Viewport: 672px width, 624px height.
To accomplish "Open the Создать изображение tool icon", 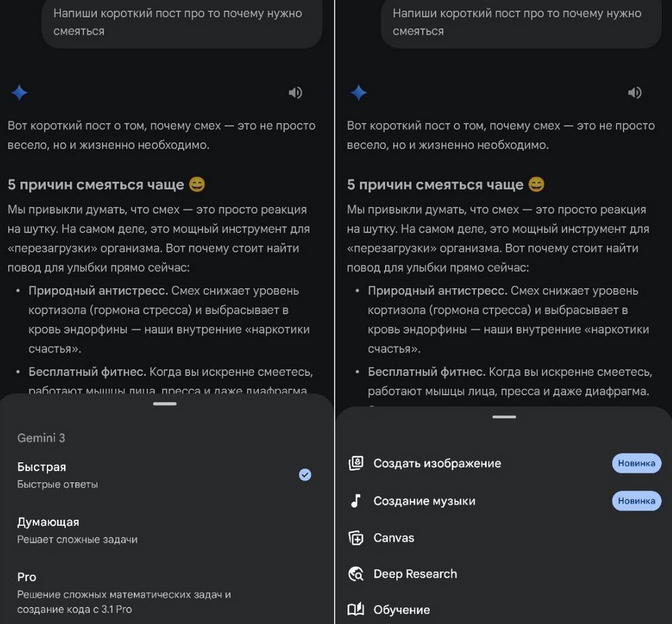I will point(356,462).
